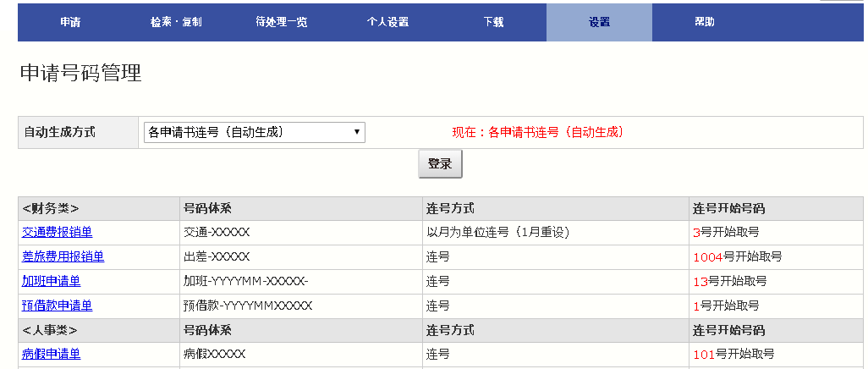The width and height of the screenshot is (868, 369).
Task: Follow the 预借款申请单 link
Action: tap(57, 306)
